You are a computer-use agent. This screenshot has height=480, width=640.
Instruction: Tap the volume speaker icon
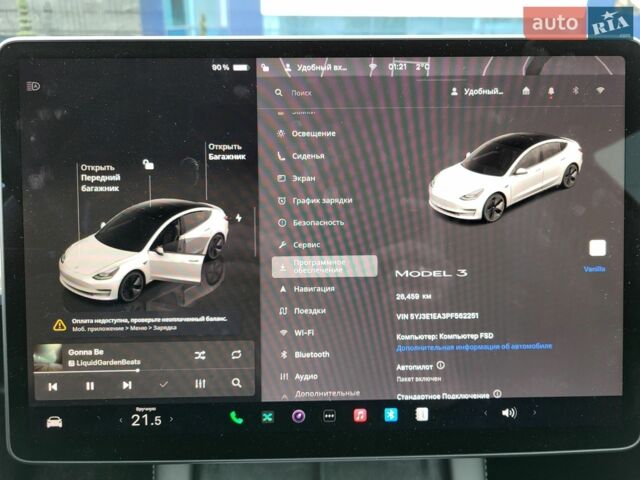coord(509,413)
